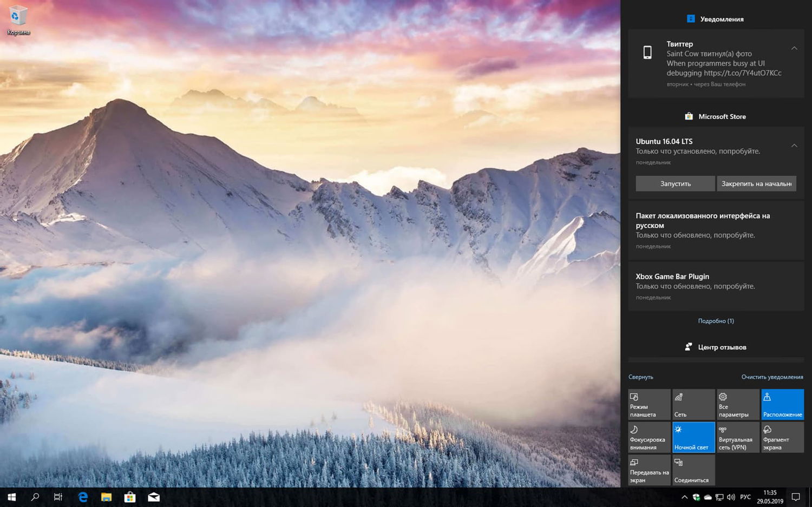Collapse the Твиттер notification
The height and width of the screenshot is (507, 812).
(x=794, y=48)
